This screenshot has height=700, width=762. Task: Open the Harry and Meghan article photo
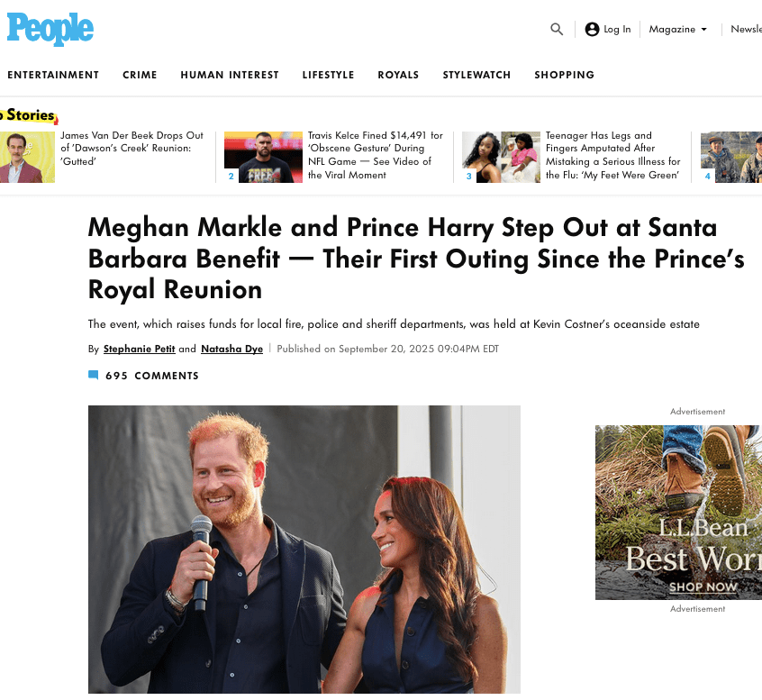304,550
